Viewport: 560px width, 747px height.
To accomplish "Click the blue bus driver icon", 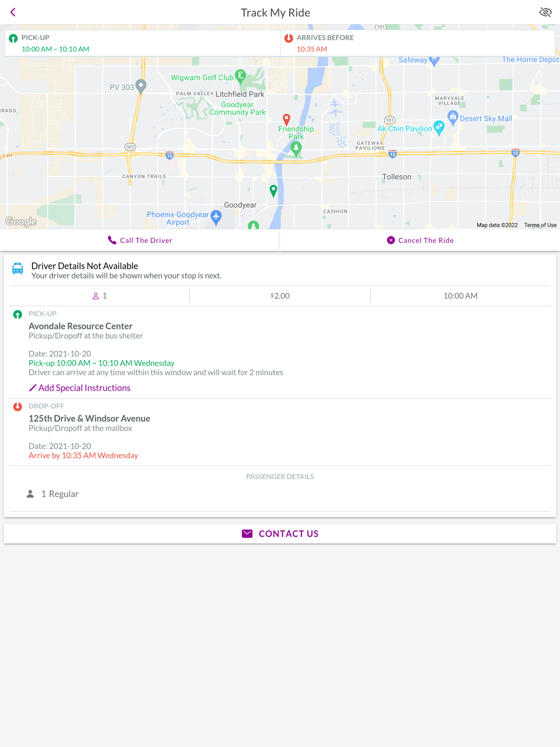I will 18,269.
